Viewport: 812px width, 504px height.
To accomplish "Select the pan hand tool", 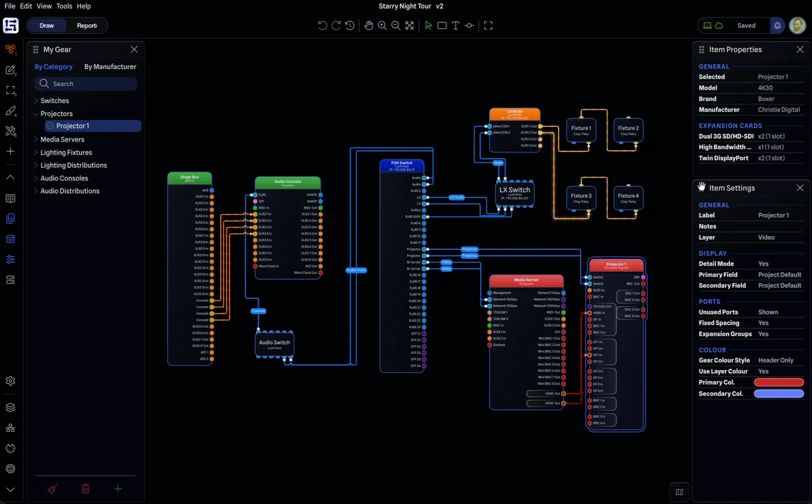I will click(x=369, y=25).
